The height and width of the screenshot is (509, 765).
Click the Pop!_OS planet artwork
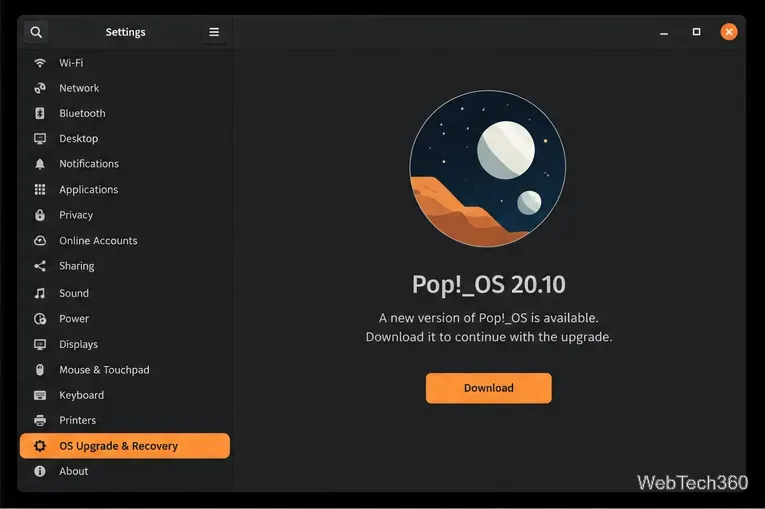click(x=487, y=168)
